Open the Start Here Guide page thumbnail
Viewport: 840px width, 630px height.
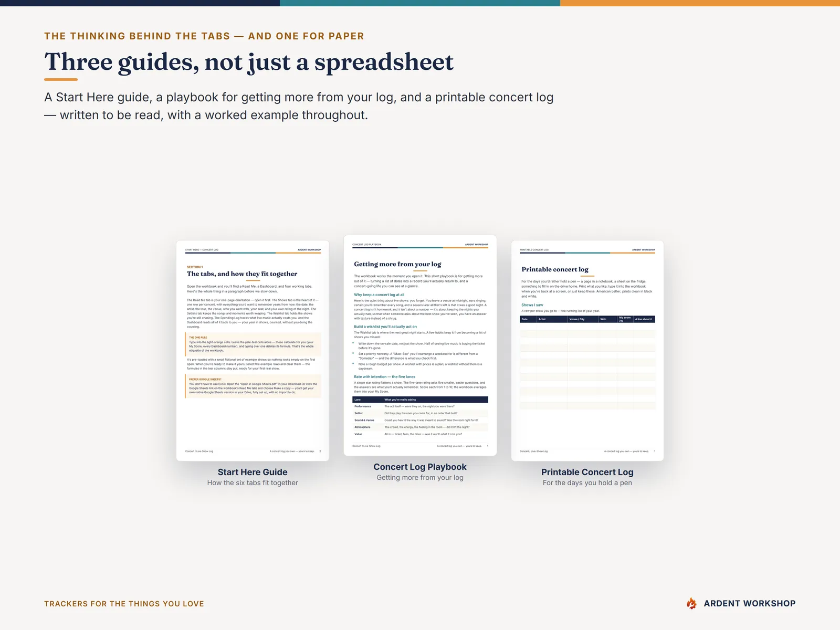253,351
